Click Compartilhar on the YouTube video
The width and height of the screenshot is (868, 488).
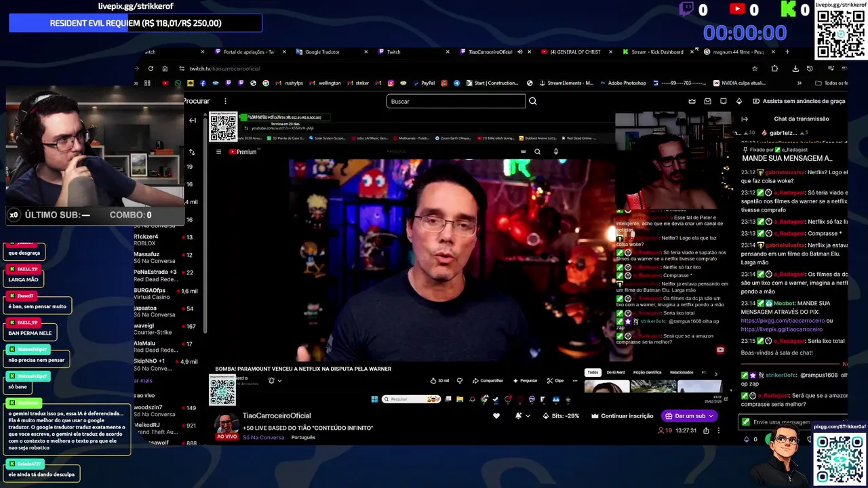pos(488,380)
